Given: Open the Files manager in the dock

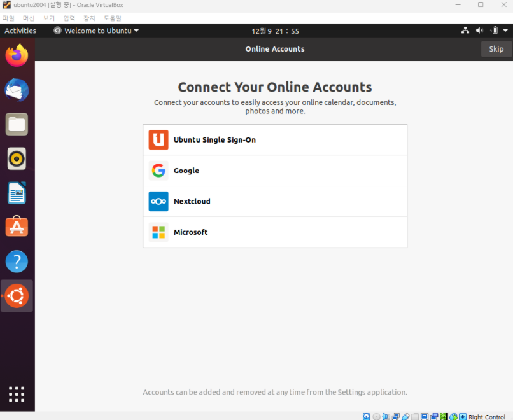Looking at the screenshot, I should [x=17, y=124].
